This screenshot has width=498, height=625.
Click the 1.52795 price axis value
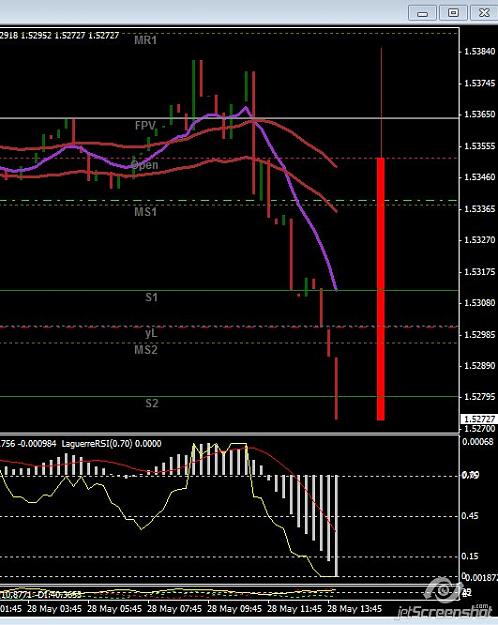tap(480, 397)
